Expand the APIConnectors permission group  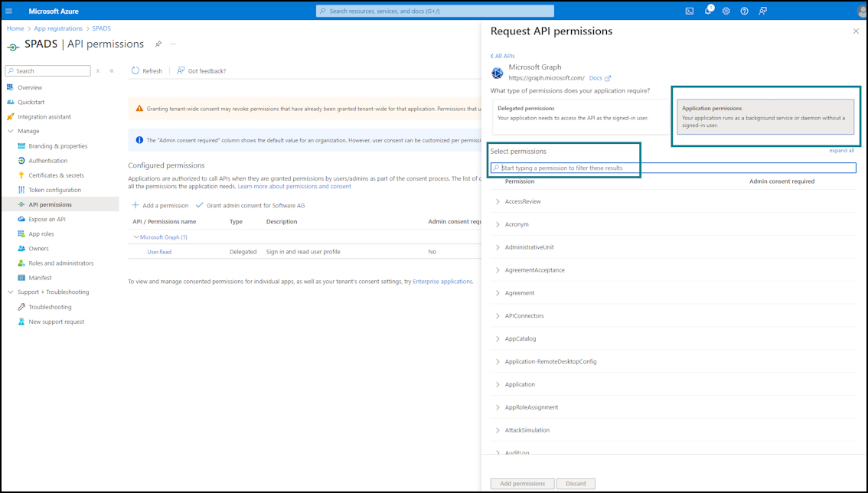coord(498,315)
